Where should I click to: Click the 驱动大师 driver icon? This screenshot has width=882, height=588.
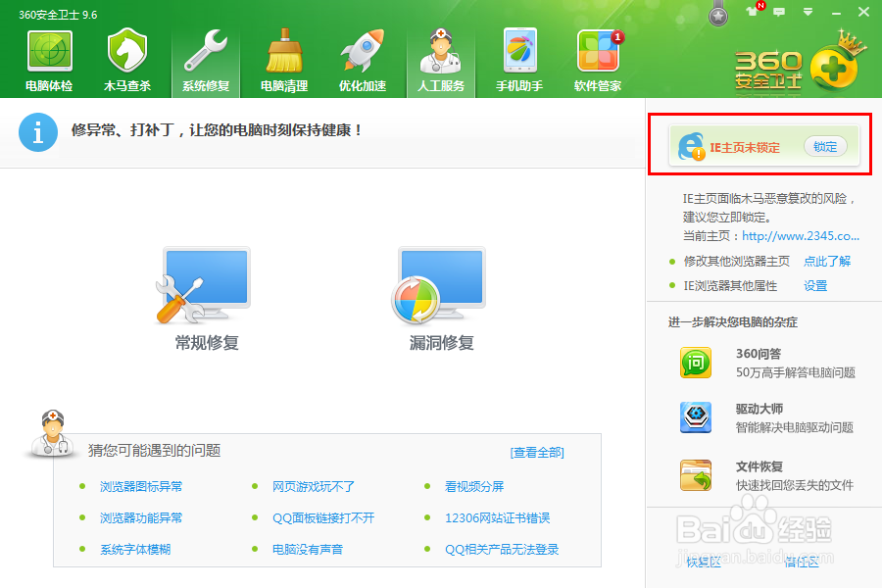tap(696, 417)
